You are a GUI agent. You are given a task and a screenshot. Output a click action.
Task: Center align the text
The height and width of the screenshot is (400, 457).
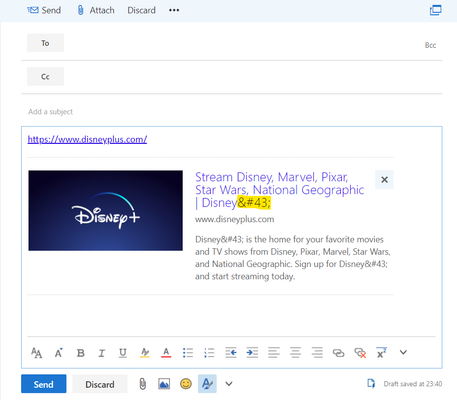tap(295, 353)
